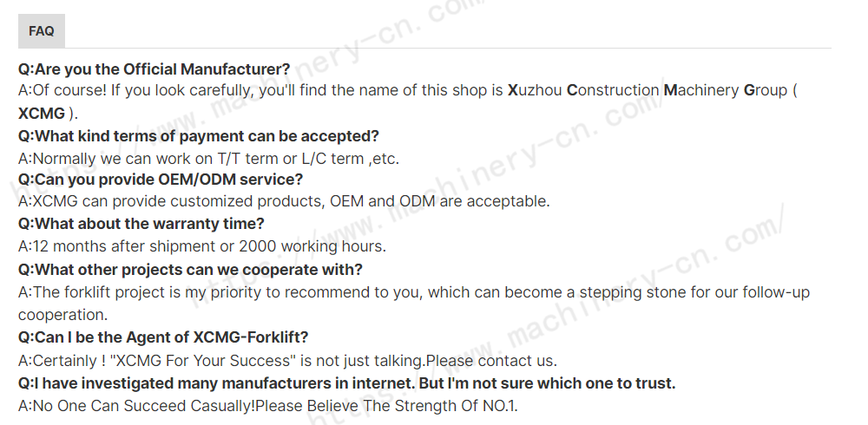
Task: Click the question 'Are you the Official Manufacturer?'
Action: pyautogui.click(x=154, y=69)
